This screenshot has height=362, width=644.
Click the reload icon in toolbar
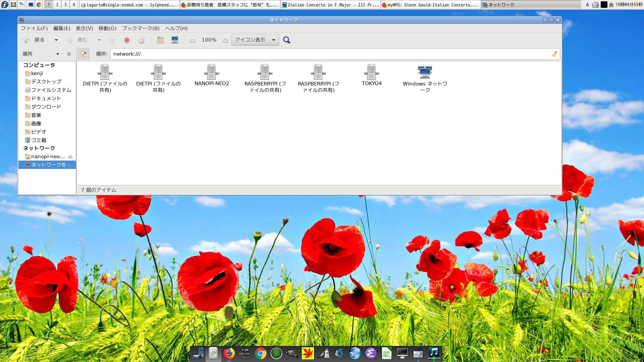click(x=141, y=40)
